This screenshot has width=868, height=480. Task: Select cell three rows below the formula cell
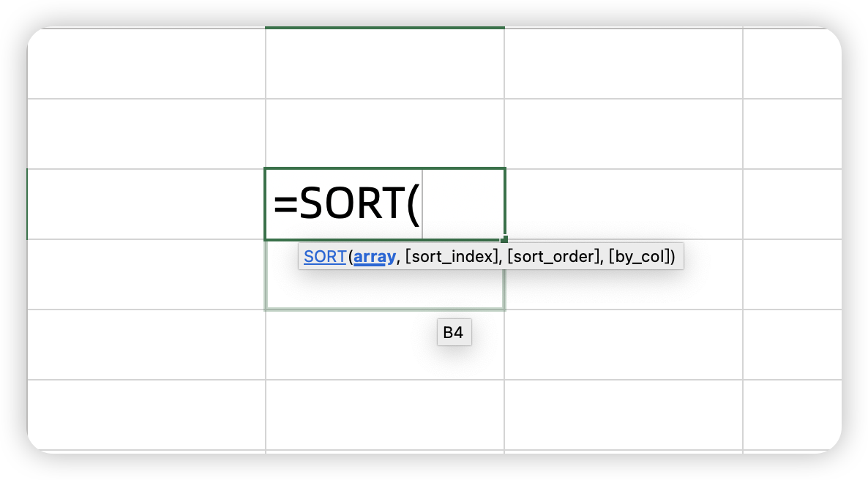(384, 415)
